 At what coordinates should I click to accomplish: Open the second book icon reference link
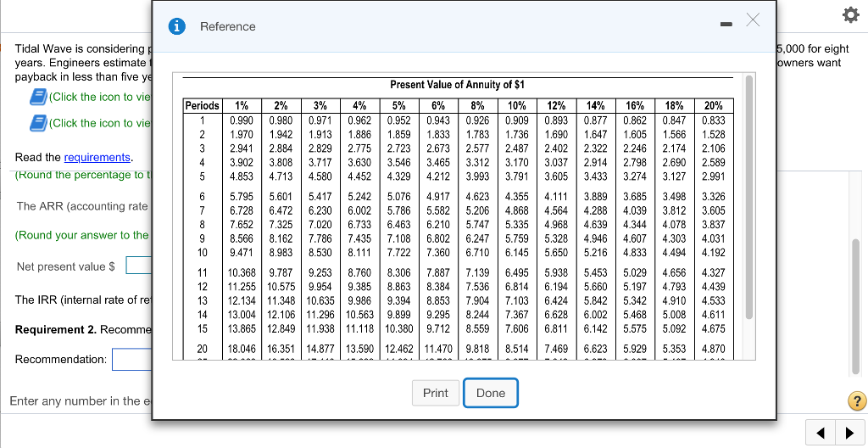[37, 122]
